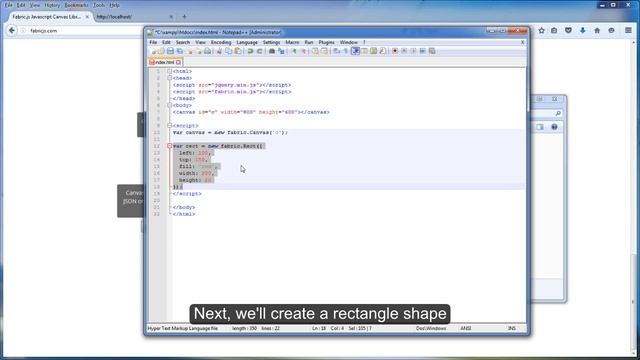
Task: Toggle Show Indent Guide icon in Notepad++
Action: [356, 51]
